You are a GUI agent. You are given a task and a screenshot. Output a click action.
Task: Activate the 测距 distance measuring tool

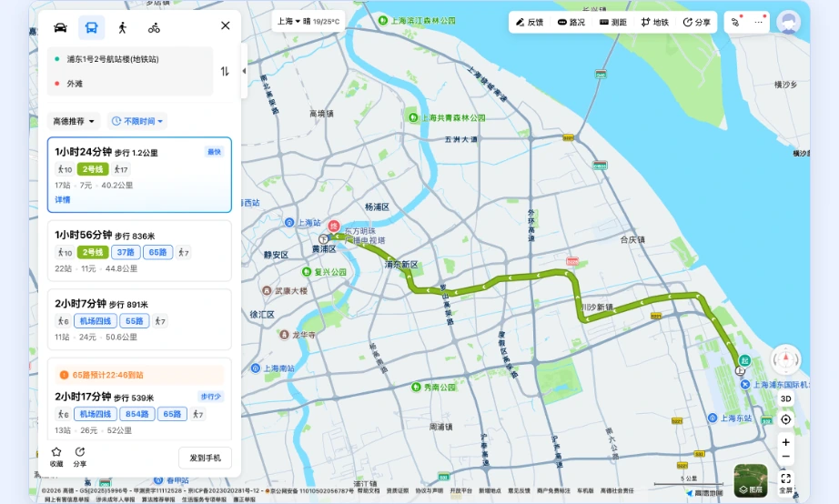click(612, 22)
